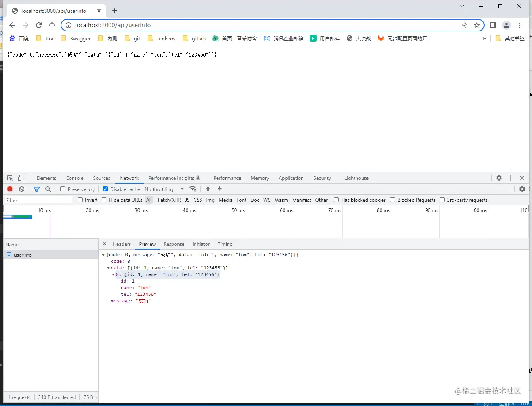The height and width of the screenshot is (406, 532).
Task: Enable the Preserve log checkbox
Action: coord(63,189)
